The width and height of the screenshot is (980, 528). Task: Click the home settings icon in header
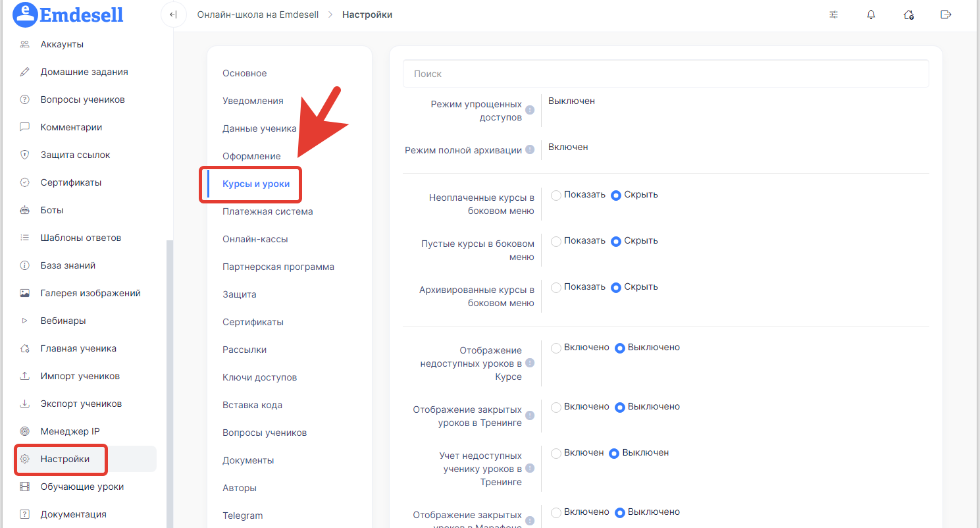909,14
